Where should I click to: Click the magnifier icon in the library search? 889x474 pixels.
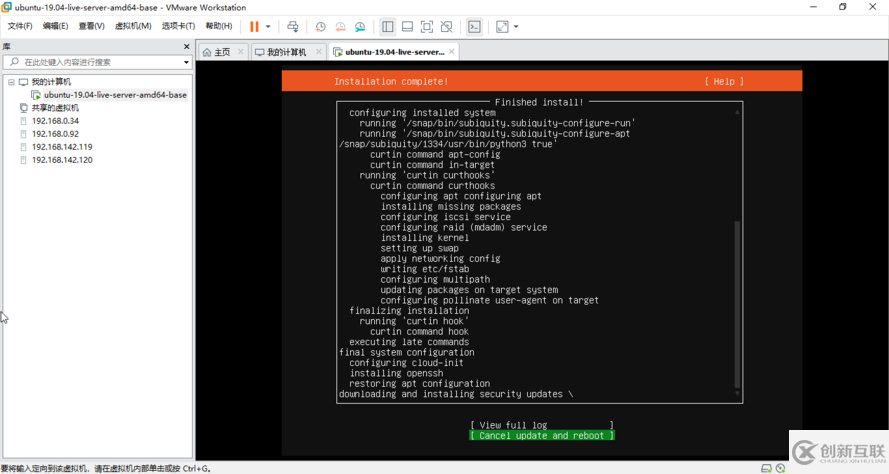[14, 62]
